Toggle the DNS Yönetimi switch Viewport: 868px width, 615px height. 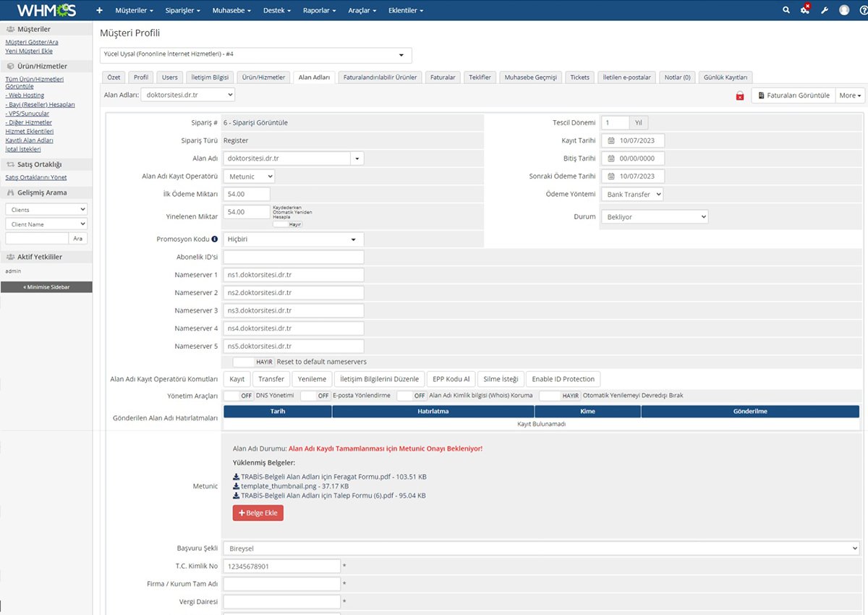click(239, 396)
